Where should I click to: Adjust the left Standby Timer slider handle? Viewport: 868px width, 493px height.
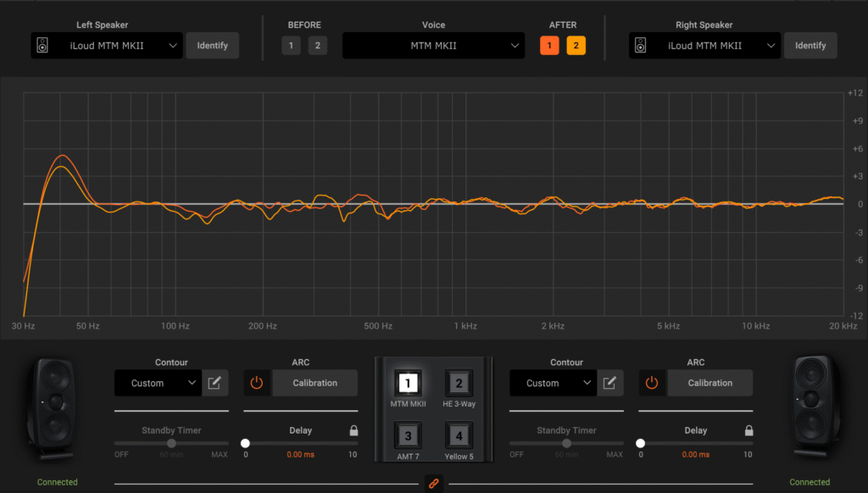171,443
